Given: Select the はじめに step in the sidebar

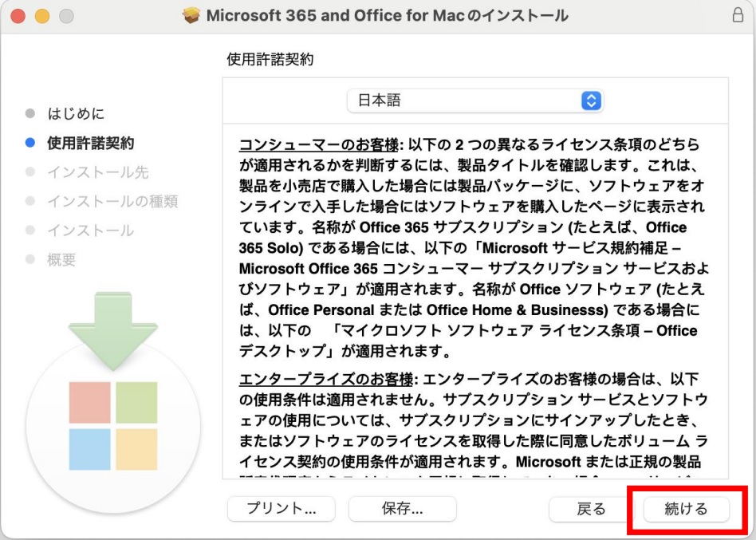Looking at the screenshot, I should tap(76, 114).
